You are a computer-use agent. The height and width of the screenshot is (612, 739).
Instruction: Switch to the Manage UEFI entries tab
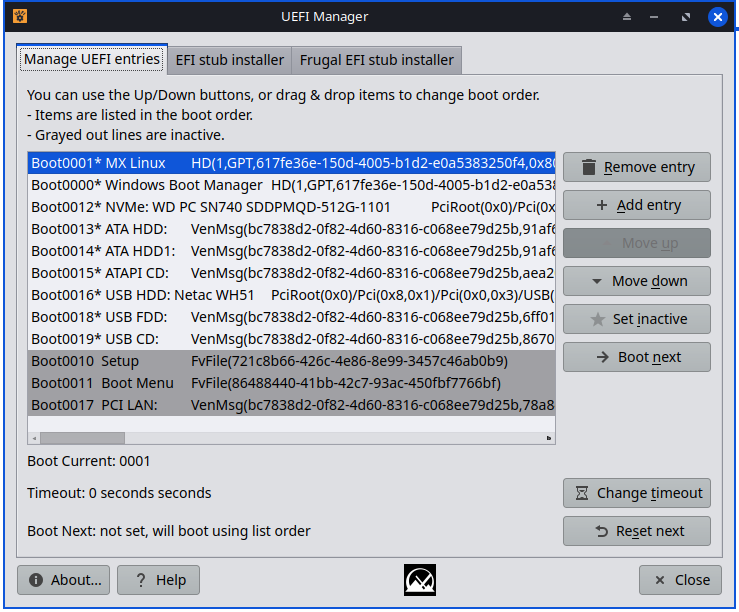92,59
